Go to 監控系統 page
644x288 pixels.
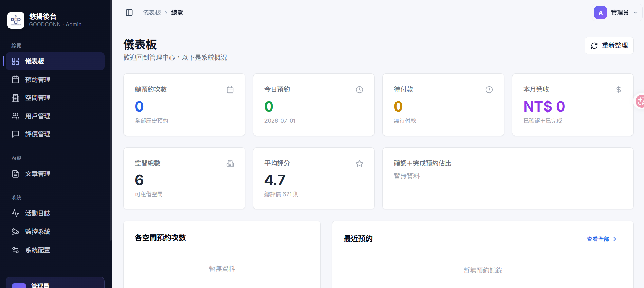(55, 232)
